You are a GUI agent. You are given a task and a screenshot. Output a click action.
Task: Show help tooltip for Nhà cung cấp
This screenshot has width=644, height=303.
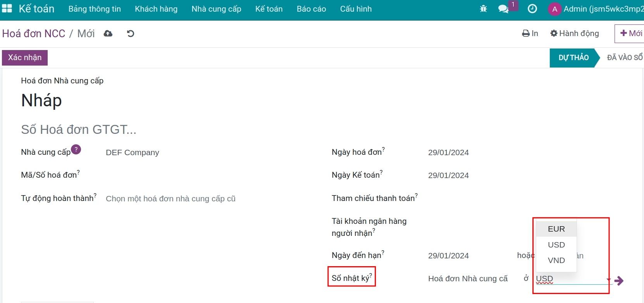pyautogui.click(x=76, y=149)
